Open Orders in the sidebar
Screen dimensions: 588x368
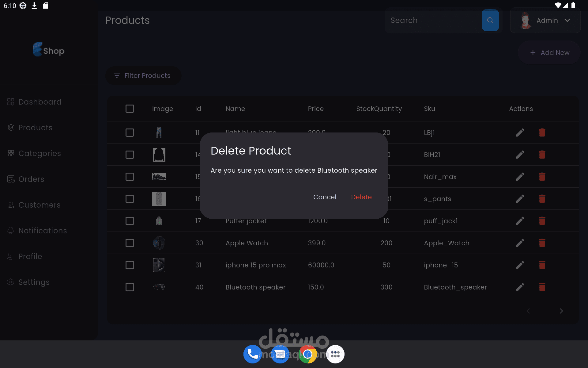[x=31, y=179]
